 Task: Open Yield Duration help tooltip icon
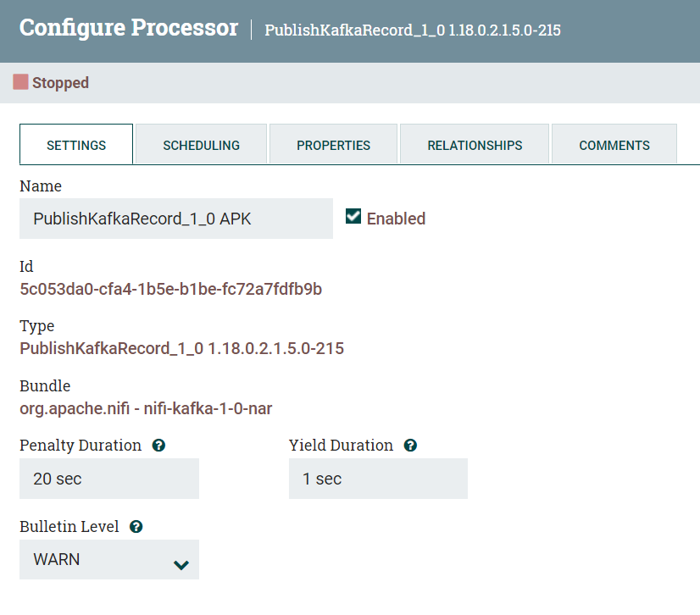(x=410, y=445)
